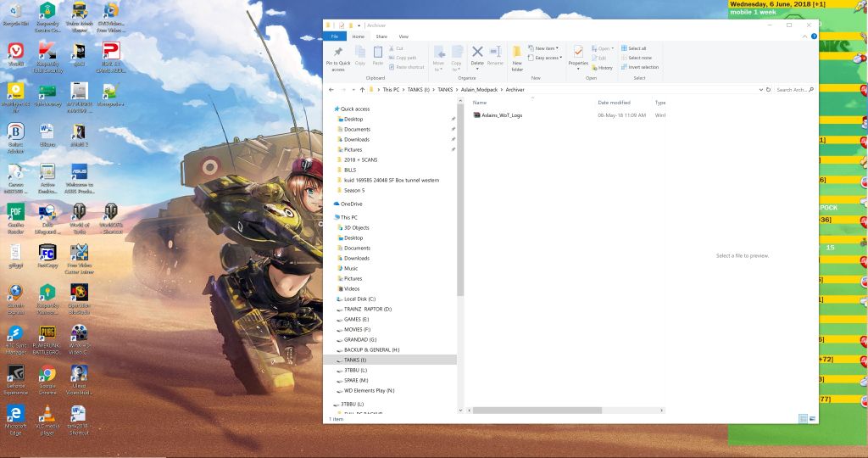
Task: Click This PC in the breadcrumb path
Action: (391, 90)
